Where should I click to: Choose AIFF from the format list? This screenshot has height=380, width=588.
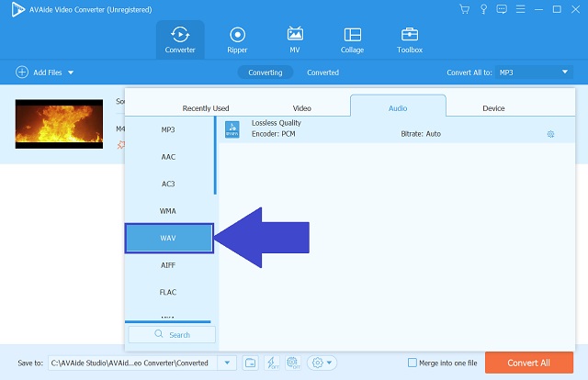pos(168,265)
